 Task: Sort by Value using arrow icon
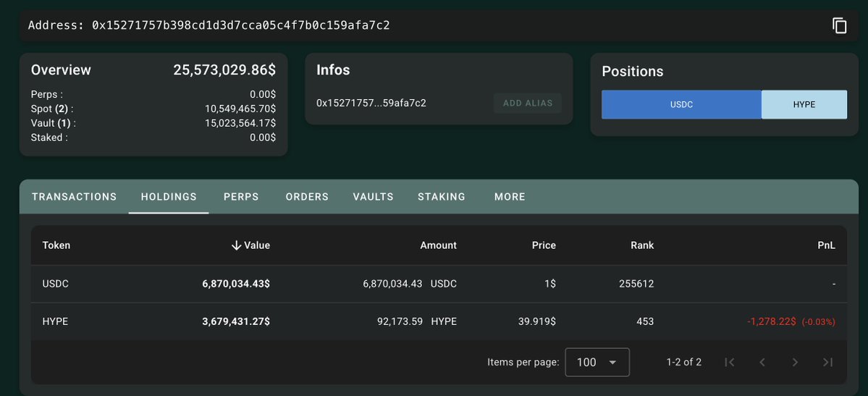236,245
